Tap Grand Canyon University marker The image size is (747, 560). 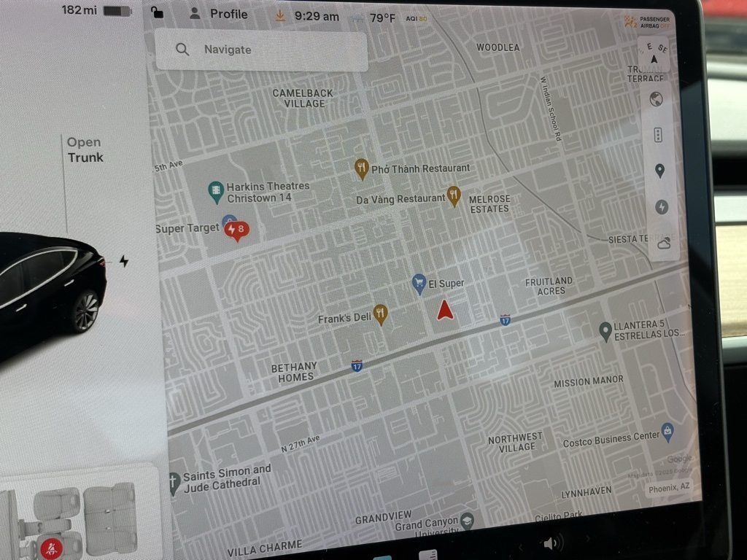(x=468, y=521)
